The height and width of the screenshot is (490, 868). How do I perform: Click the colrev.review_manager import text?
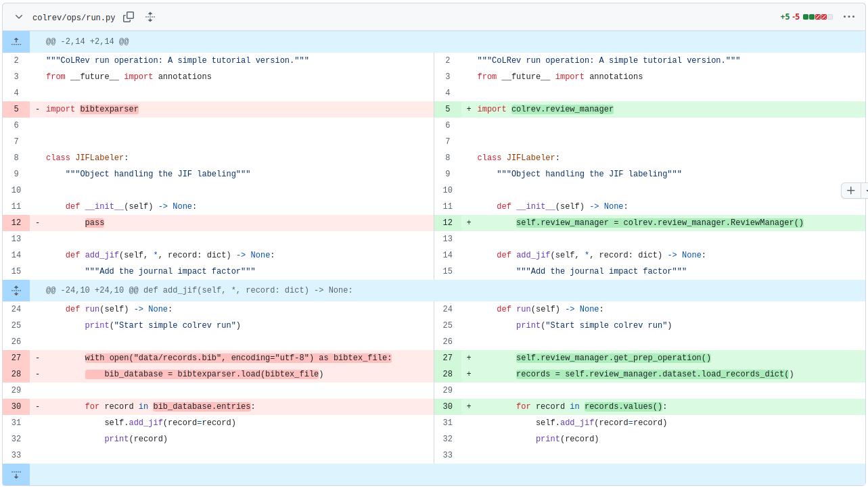[x=562, y=109]
